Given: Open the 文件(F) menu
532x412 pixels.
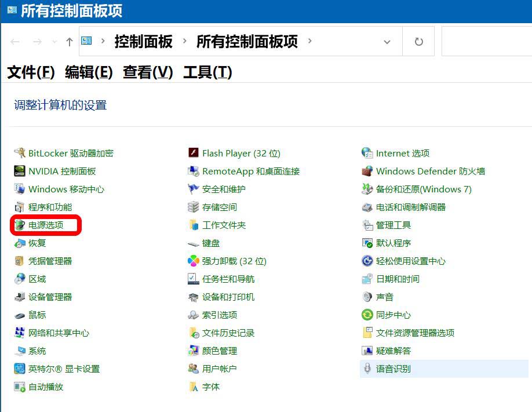Looking at the screenshot, I should [x=31, y=72].
